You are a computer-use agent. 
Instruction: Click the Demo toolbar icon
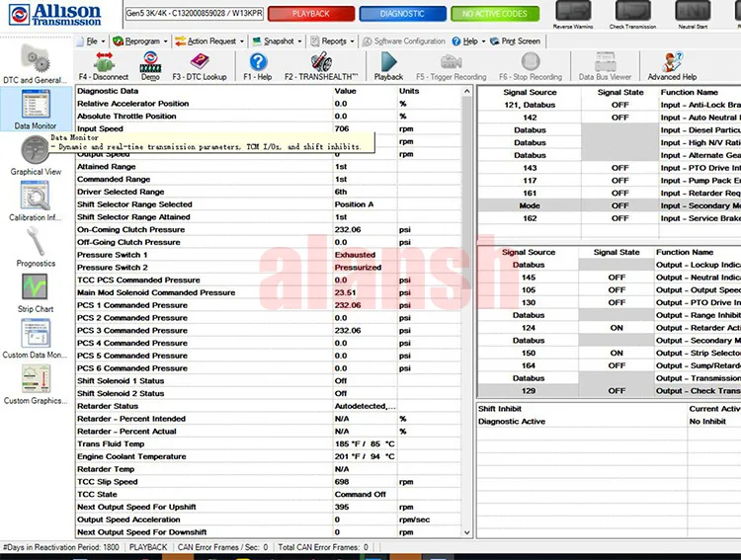tap(150, 62)
